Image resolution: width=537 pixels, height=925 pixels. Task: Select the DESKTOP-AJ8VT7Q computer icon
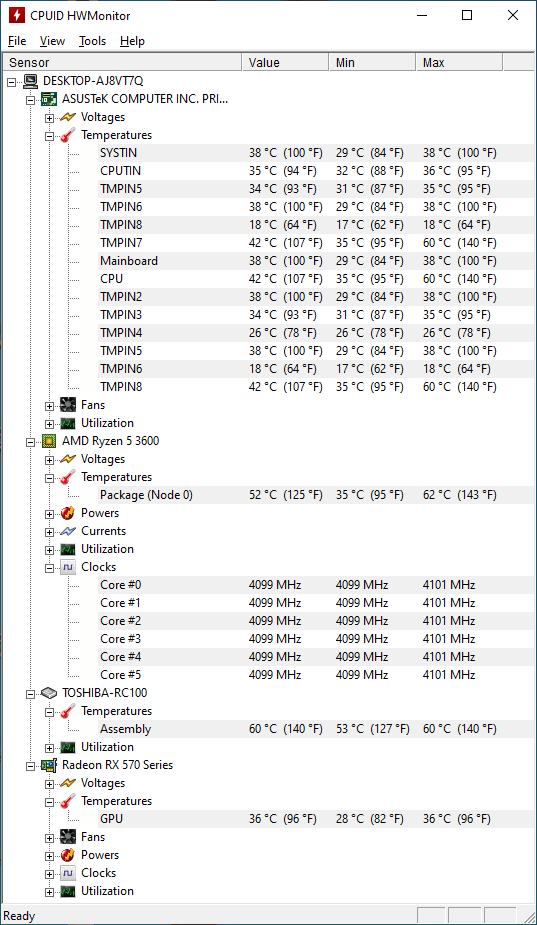click(x=30, y=81)
